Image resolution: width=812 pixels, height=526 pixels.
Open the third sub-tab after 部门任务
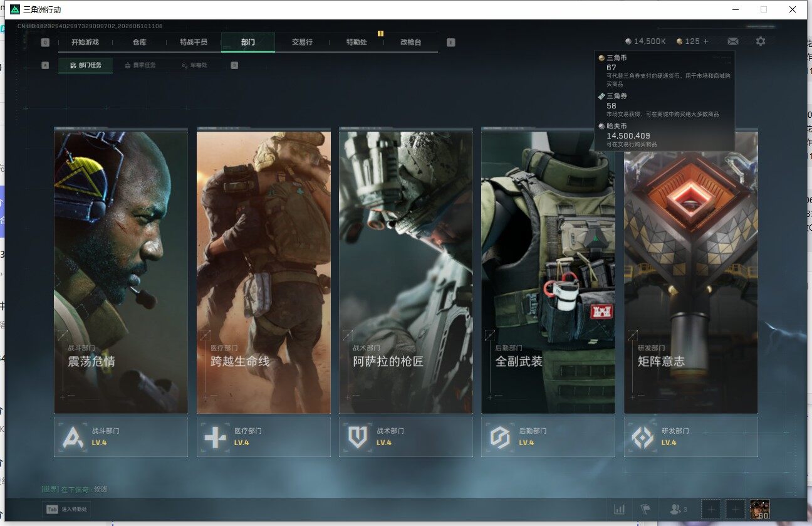(194, 65)
